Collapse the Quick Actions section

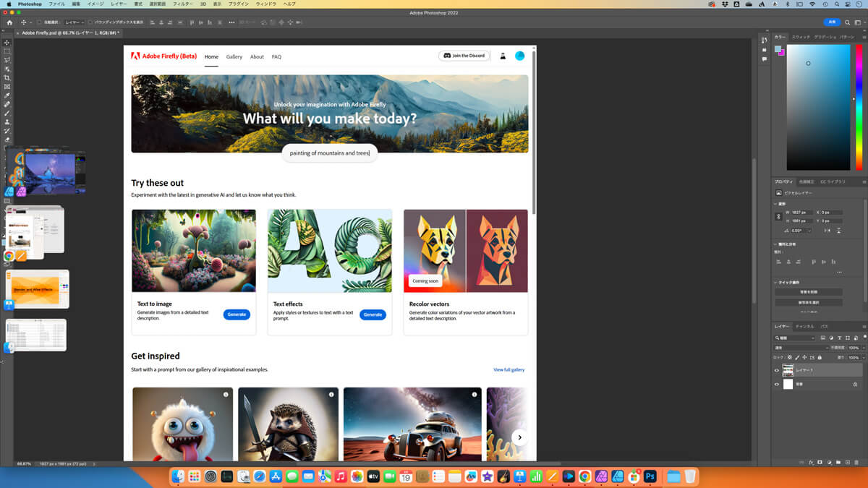click(776, 283)
